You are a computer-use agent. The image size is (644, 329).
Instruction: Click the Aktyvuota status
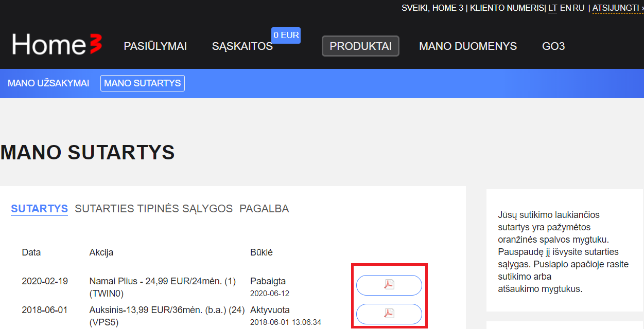[270, 310]
